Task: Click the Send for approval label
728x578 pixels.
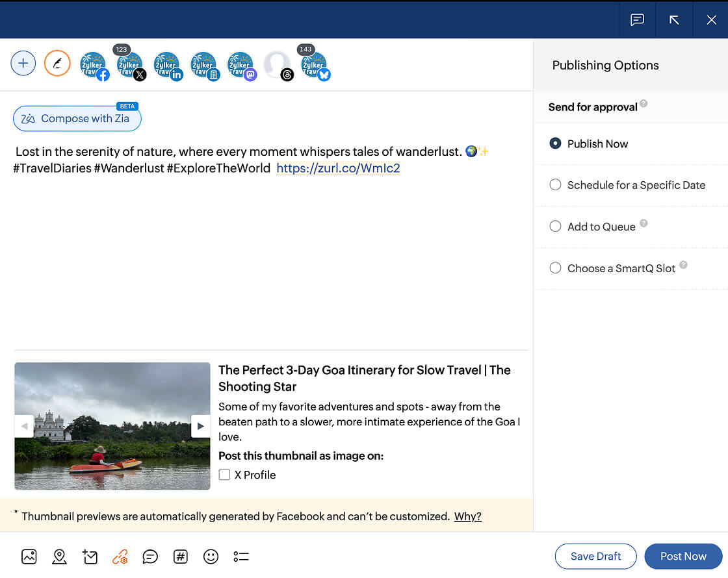Action: click(x=592, y=107)
